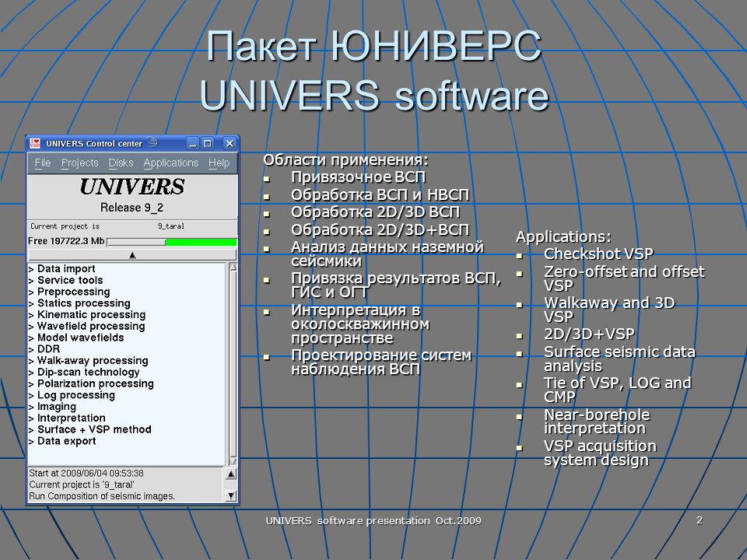
Task: Open the Projects menu
Action: [x=79, y=163]
